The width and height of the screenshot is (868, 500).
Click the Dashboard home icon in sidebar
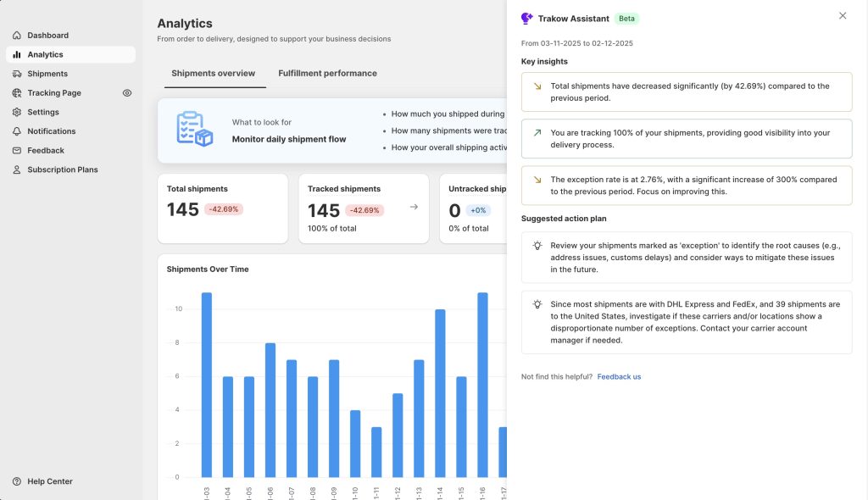coord(17,36)
